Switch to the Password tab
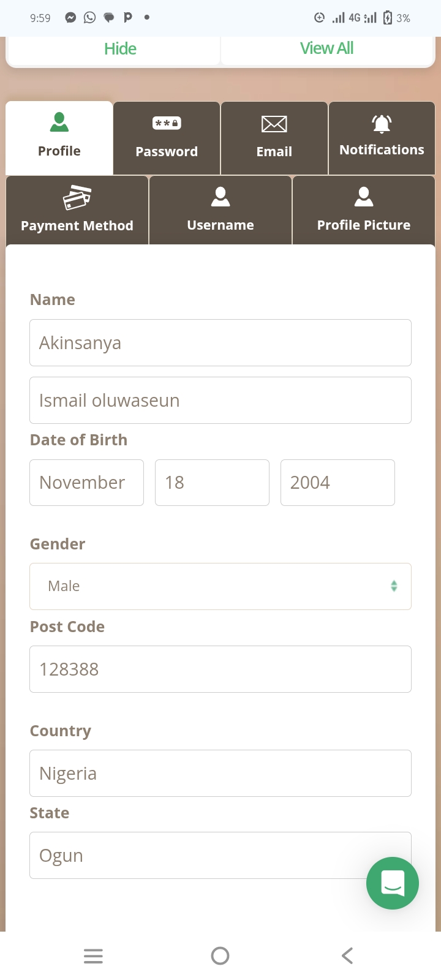 point(167,151)
